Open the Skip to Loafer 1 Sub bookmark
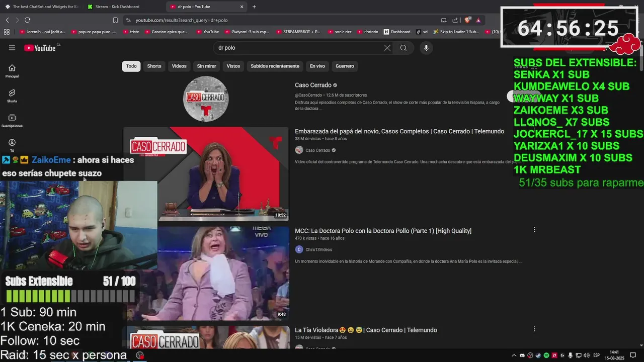 (456, 32)
